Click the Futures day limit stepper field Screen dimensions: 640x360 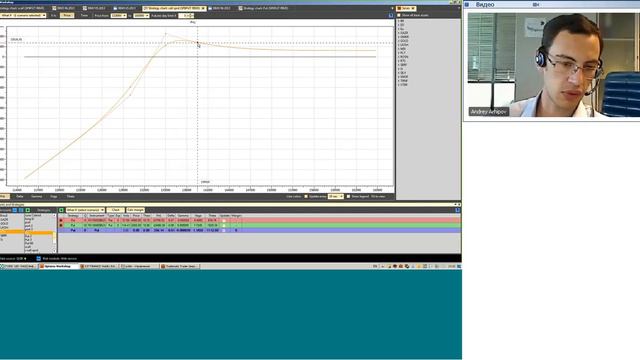tap(186, 16)
